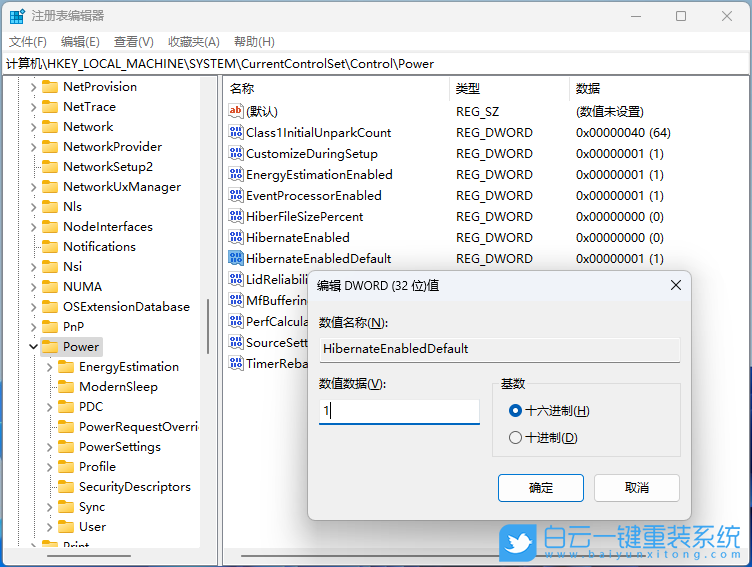The image size is (752, 567).
Task: Expand the NetProvision tree node
Action: point(33,87)
